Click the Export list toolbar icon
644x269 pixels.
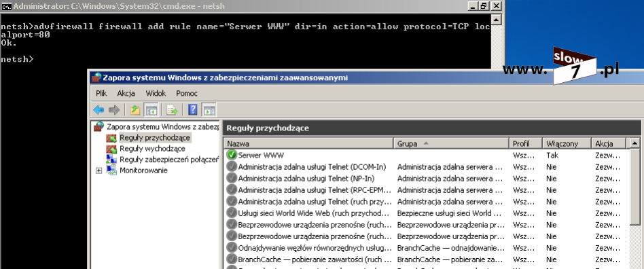point(172,110)
